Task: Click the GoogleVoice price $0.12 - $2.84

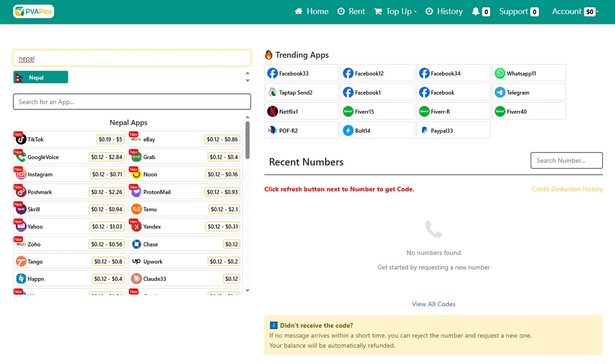Action: 107,157
